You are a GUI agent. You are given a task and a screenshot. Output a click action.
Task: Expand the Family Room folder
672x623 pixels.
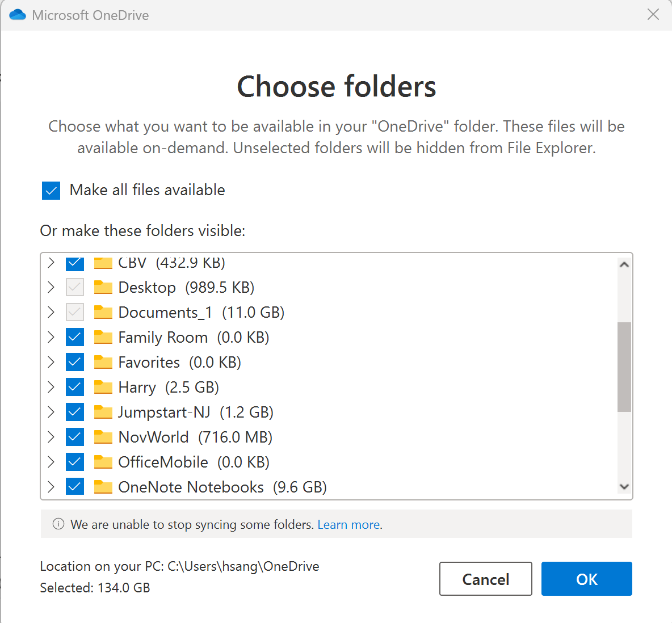pyautogui.click(x=51, y=337)
